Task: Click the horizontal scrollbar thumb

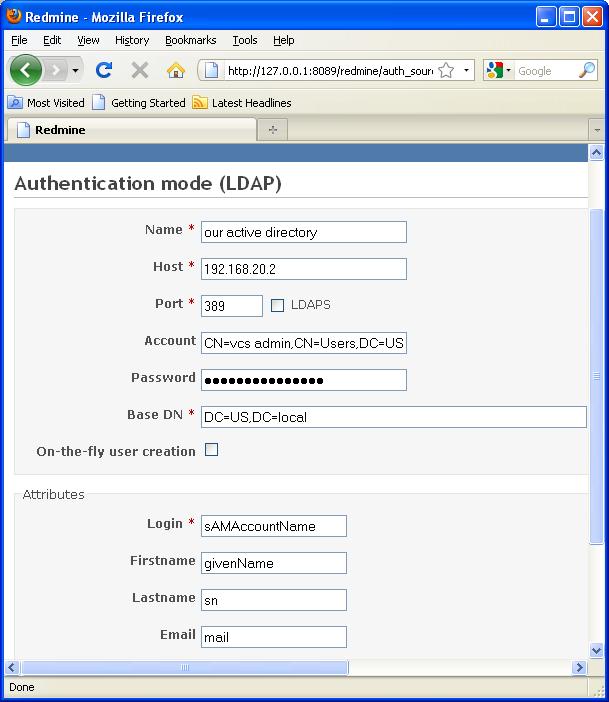Action: click(184, 668)
